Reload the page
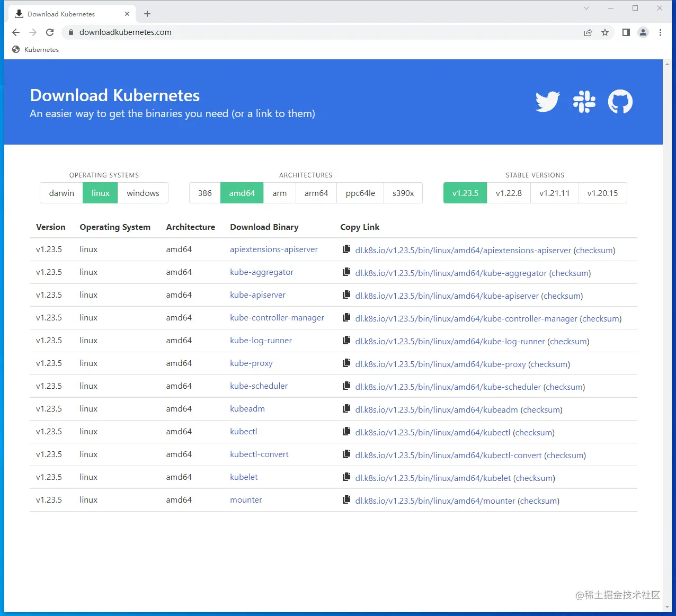 coord(50,32)
